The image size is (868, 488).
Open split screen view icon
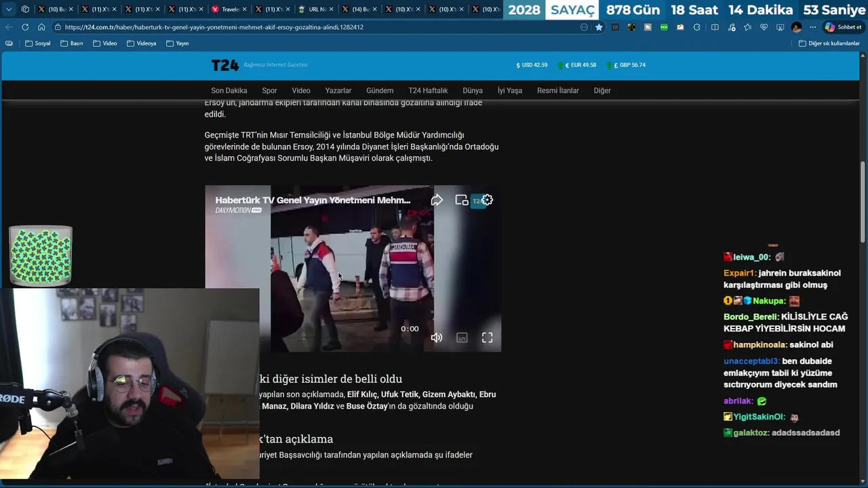click(x=715, y=27)
